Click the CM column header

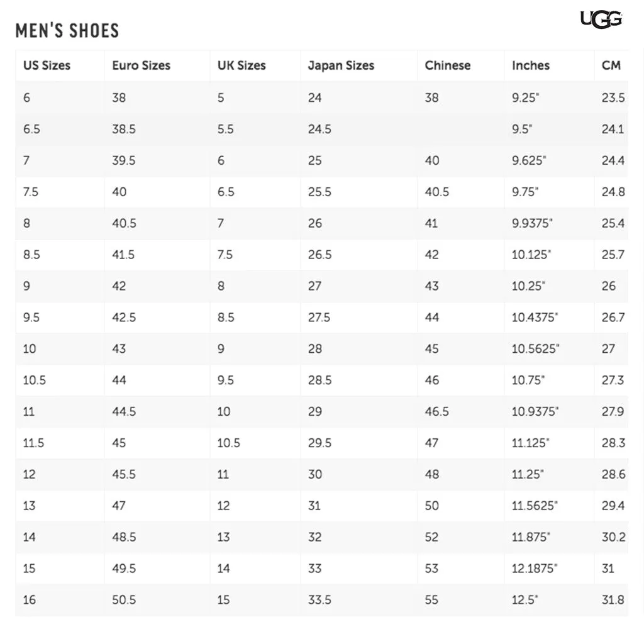click(611, 65)
